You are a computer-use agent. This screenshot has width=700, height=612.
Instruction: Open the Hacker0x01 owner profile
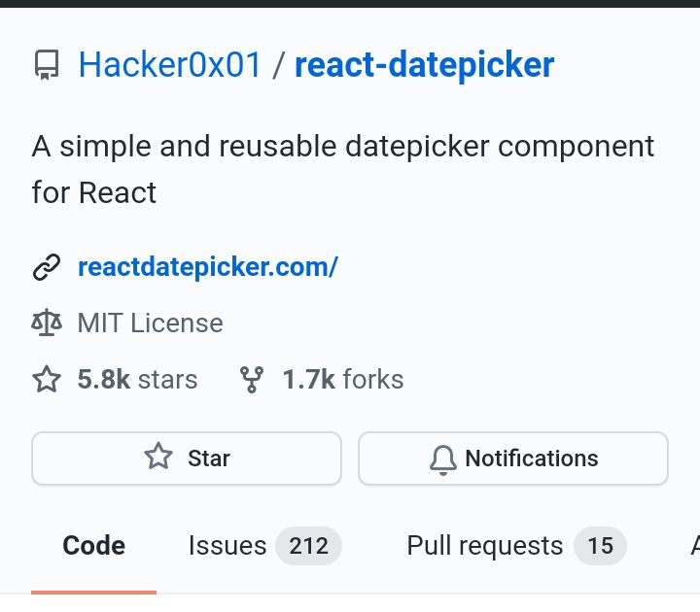(169, 65)
